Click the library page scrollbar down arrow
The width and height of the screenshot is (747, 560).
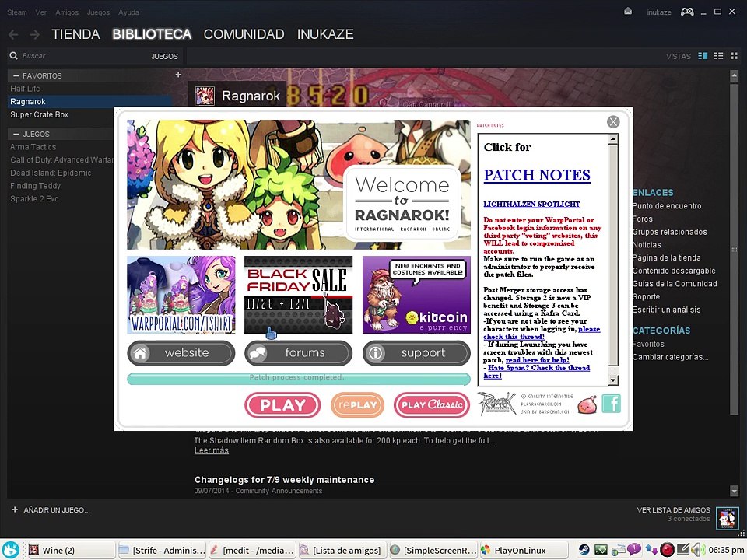[734, 491]
